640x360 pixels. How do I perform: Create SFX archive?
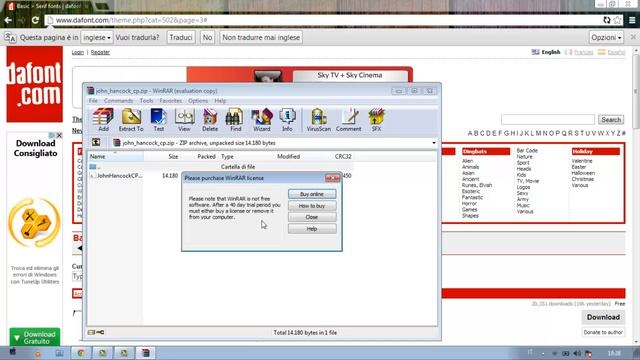tap(376, 120)
